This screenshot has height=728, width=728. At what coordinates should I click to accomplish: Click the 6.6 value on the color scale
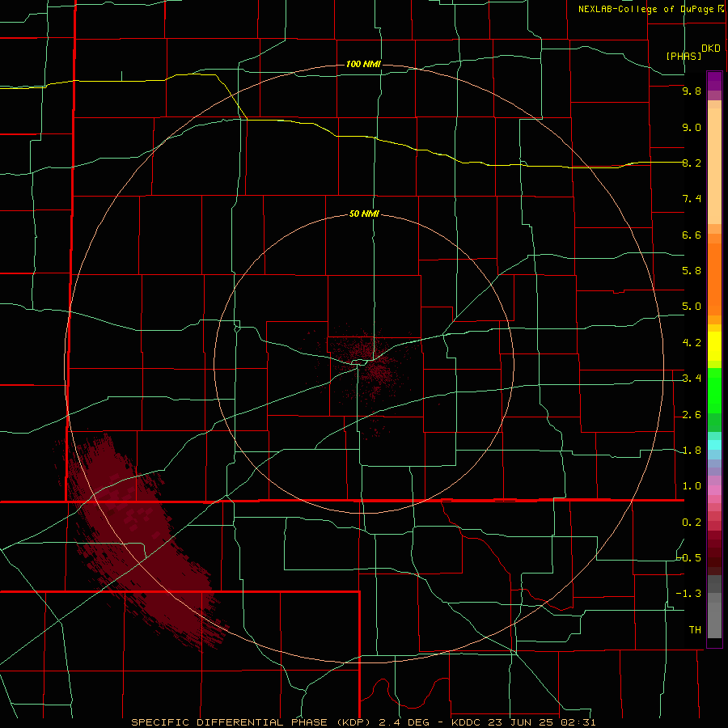(692, 235)
